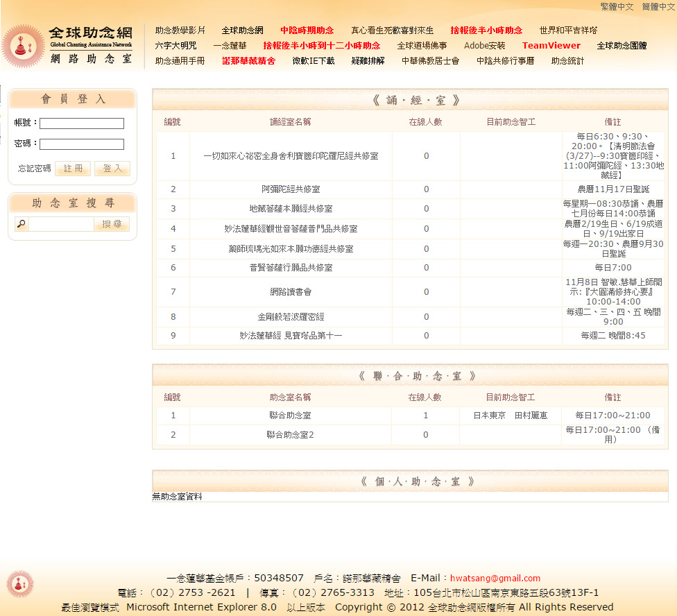
Task: Switch language to 繁體中文
Action: (617, 6)
